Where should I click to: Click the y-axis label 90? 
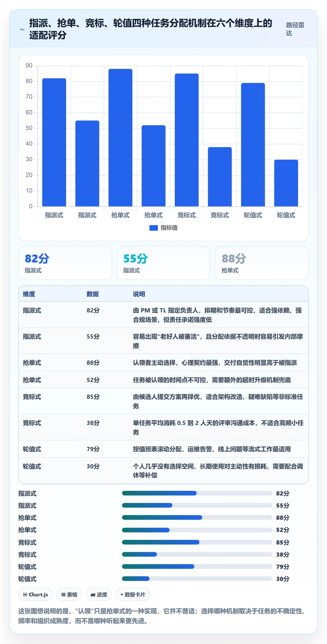[x=29, y=65]
